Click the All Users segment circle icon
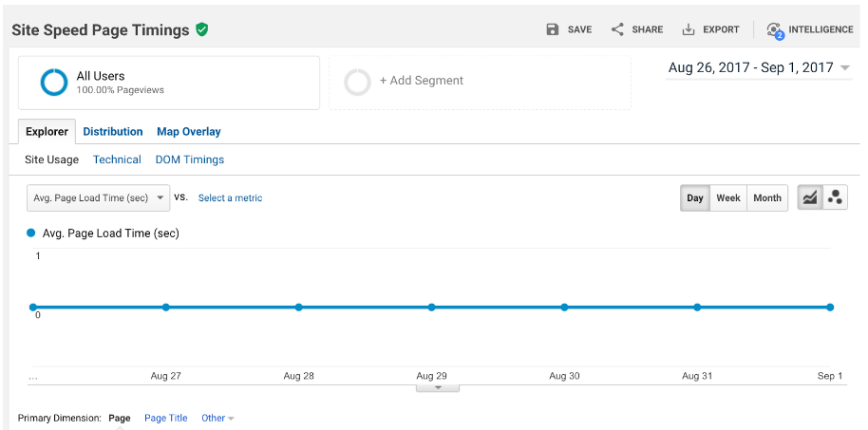868x430 pixels. [54, 83]
